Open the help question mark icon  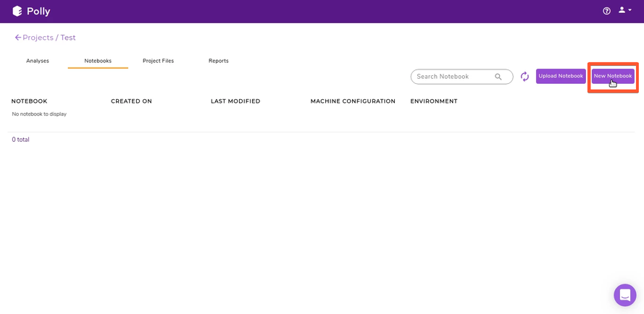tap(606, 11)
